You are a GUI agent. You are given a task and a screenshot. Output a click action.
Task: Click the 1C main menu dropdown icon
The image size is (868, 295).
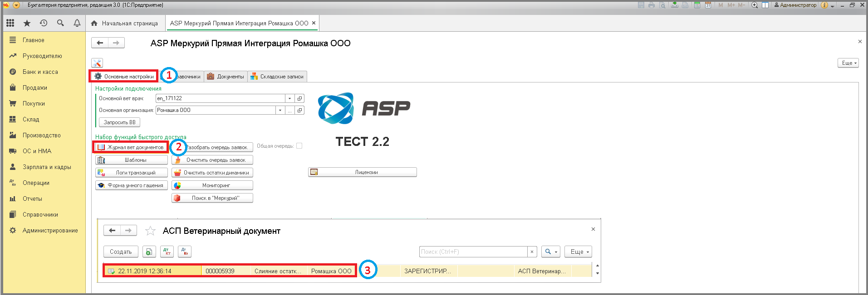[x=16, y=5]
